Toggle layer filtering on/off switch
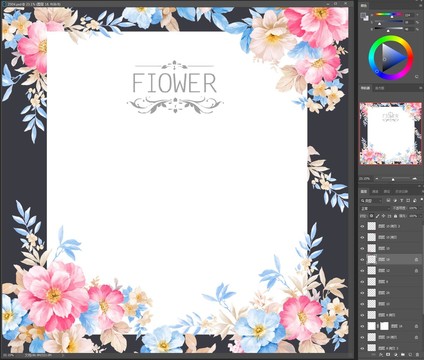 pyautogui.click(x=422, y=200)
